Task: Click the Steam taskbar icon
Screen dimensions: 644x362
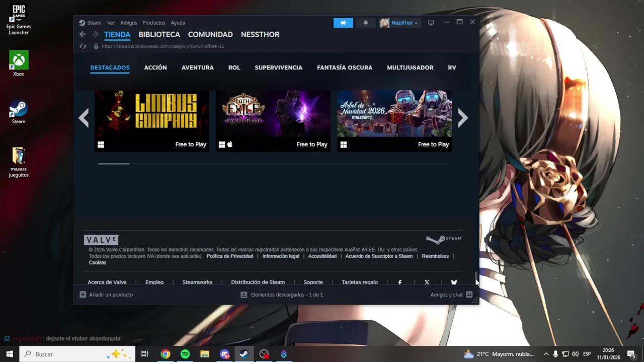Action: point(244,354)
